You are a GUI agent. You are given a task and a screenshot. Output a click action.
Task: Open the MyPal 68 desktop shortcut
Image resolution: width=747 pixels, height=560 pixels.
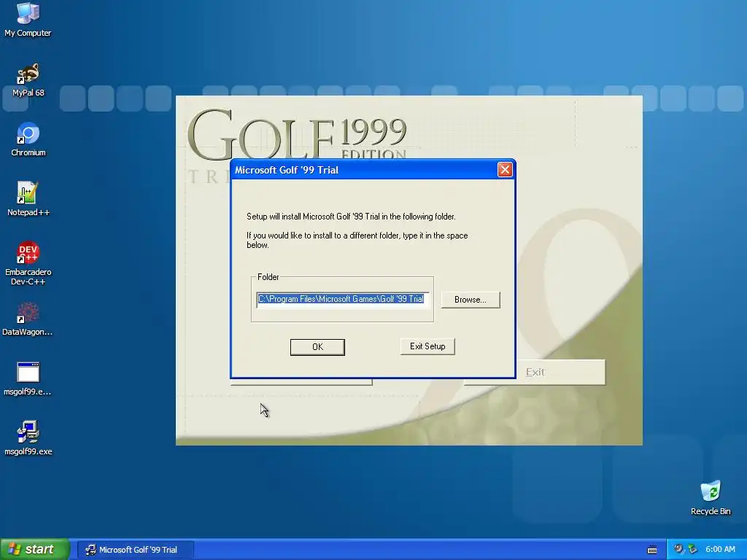pos(28,79)
